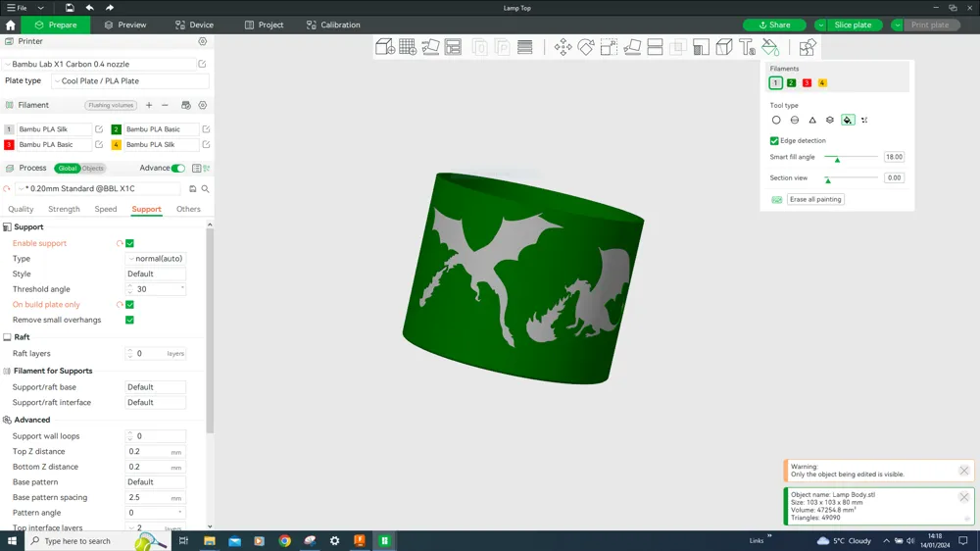This screenshot has height=551, width=980.
Task: Open the Slice plate dropdown arrow
Action: 820,25
